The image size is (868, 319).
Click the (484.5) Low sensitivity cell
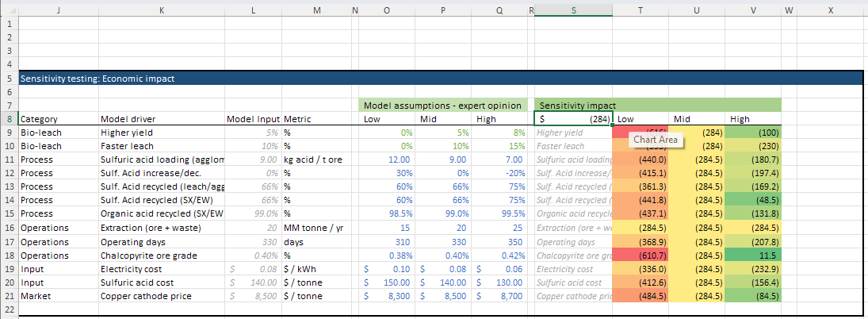640,296
